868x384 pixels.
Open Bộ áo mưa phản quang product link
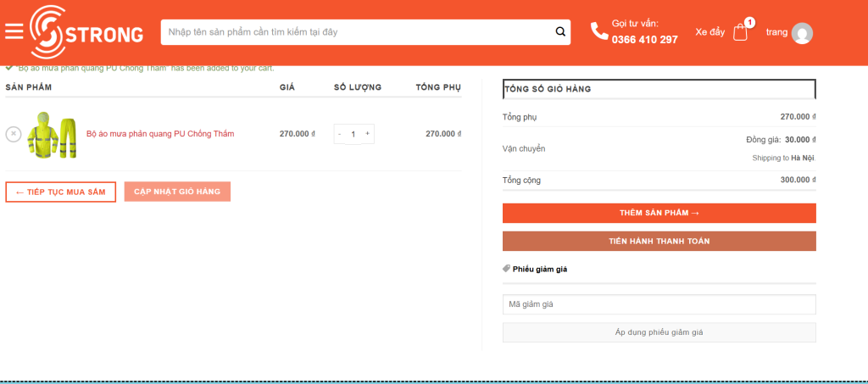[160, 134]
